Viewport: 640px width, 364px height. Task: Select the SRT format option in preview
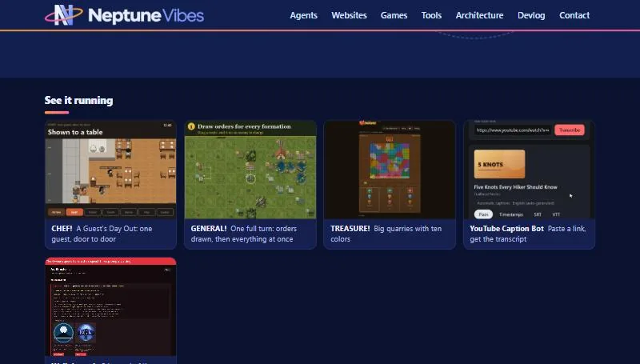538,214
